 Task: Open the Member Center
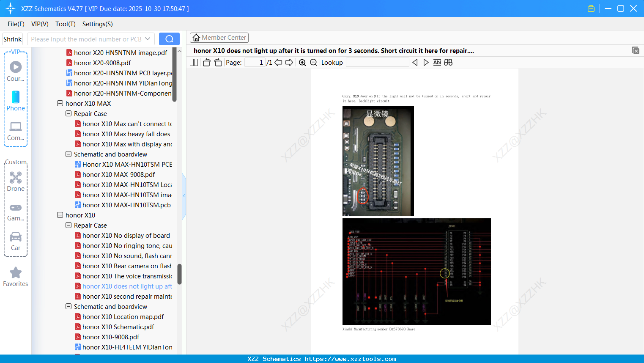click(219, 38)
